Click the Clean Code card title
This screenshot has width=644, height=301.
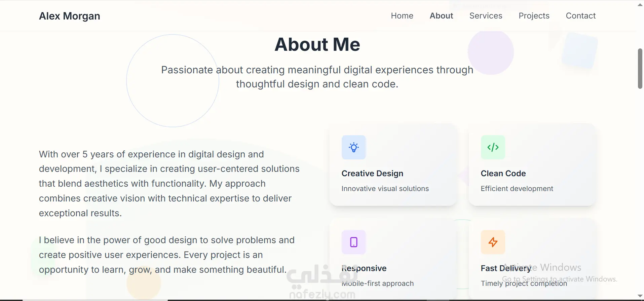pos(503,174)
